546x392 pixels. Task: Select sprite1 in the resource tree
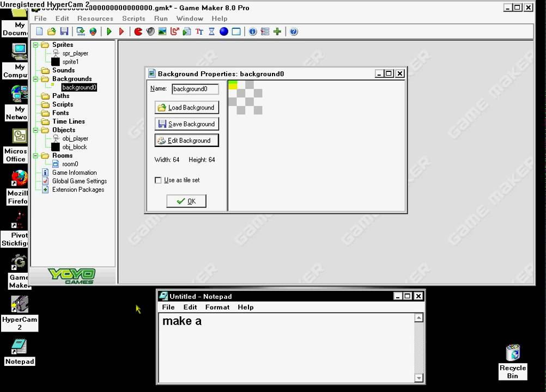[x=70, y=62]
